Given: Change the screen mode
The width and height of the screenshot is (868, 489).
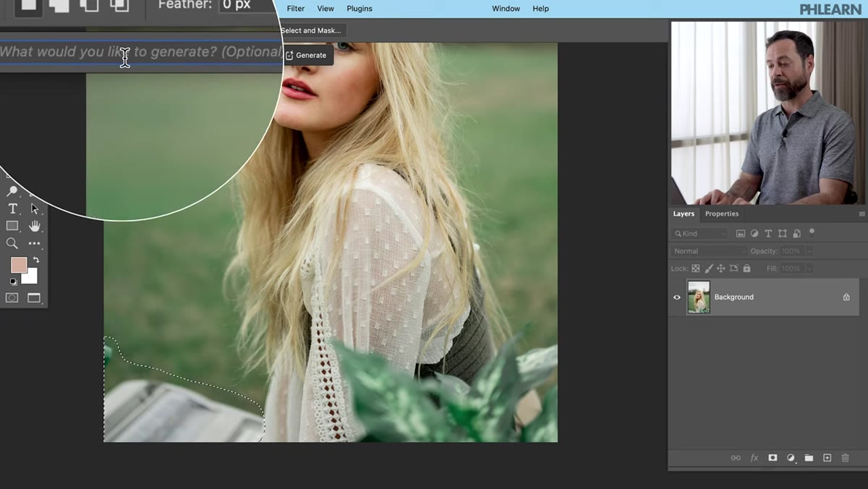Looking at the screenshot, I should (34, 297).
